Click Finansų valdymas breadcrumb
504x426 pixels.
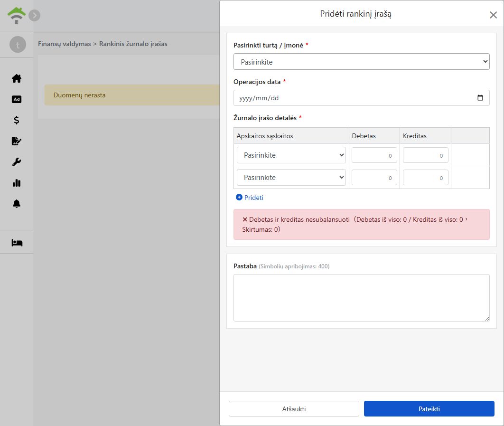click(x=64, y=44)
